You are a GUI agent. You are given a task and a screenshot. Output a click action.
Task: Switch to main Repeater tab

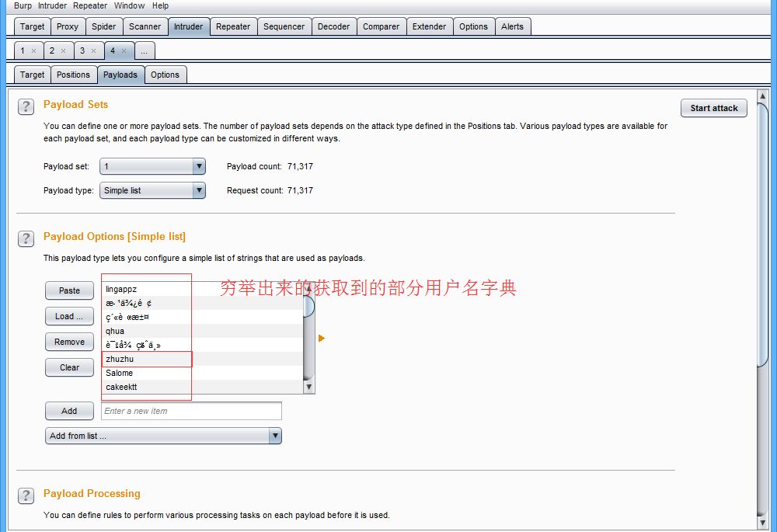(233, 26)
